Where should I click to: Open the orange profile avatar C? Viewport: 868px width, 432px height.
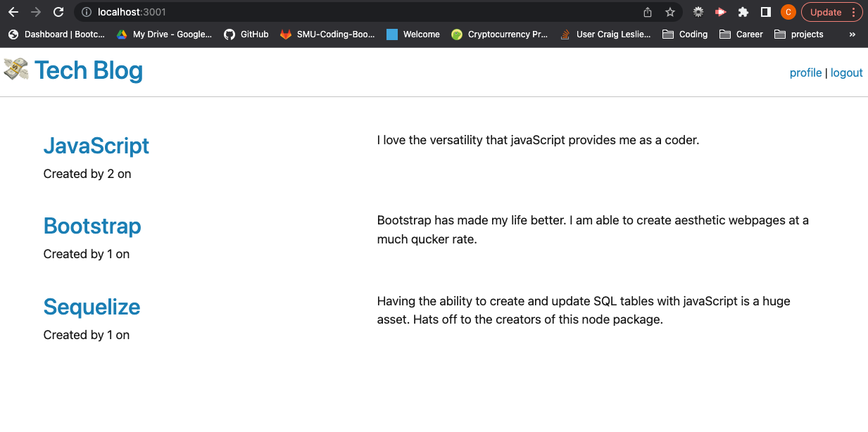[x=788, y=12]
